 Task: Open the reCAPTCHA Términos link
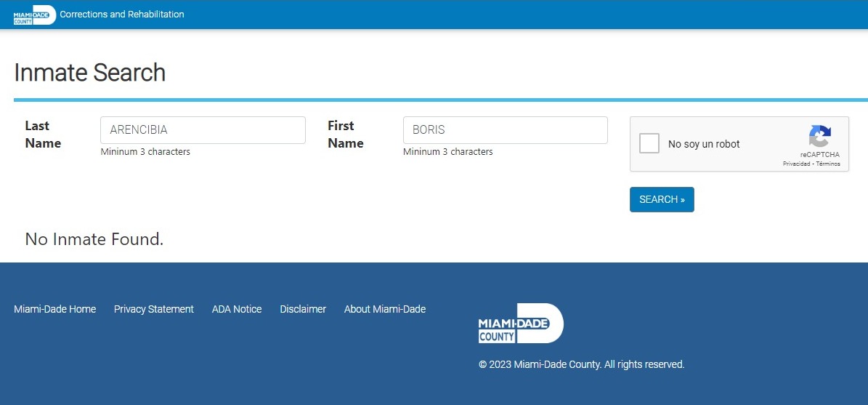pos(828,164)
